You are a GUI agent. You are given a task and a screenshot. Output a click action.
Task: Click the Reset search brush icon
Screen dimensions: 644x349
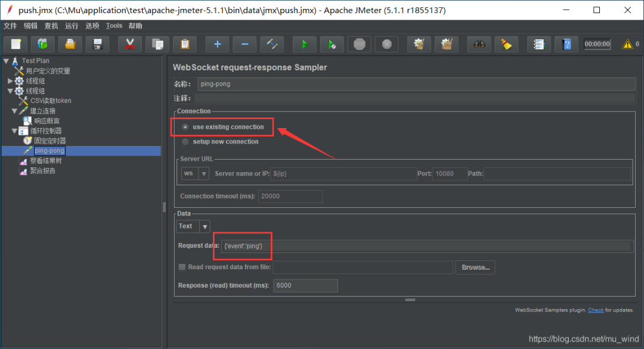(x=506, y=44)
